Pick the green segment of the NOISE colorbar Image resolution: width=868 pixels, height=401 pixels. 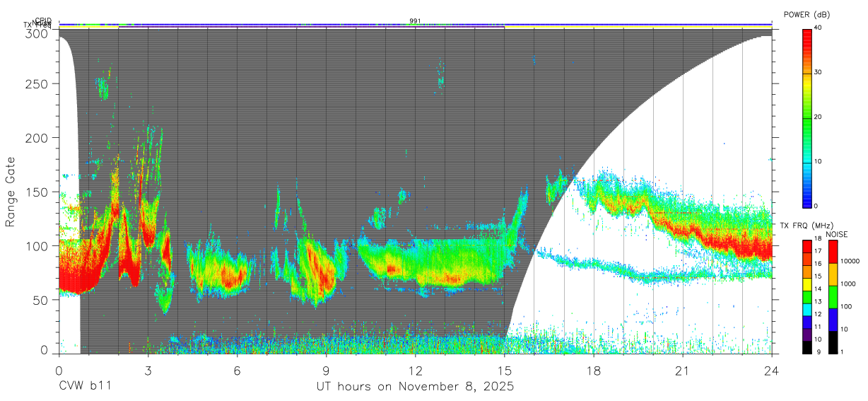coord(832,296)
